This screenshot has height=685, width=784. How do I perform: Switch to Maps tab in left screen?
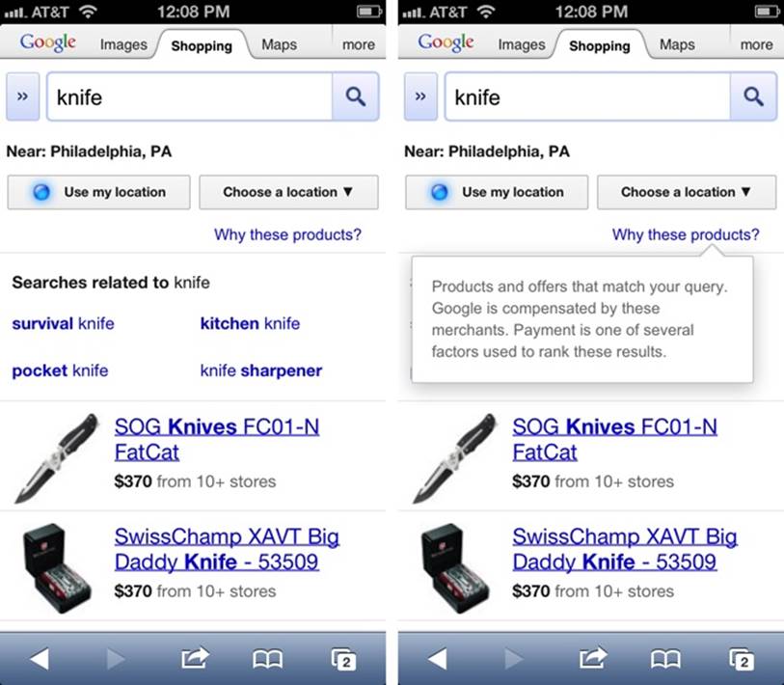[279, 44]
